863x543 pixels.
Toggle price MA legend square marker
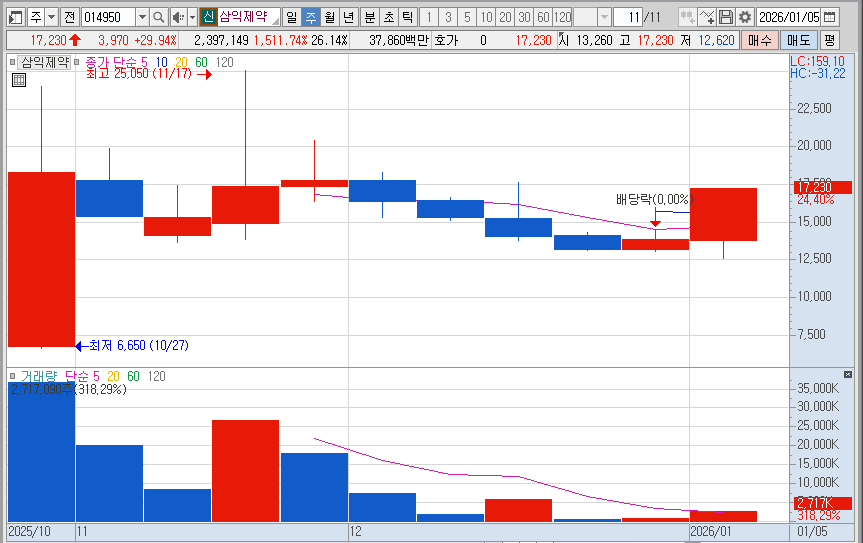click(77, 62)
